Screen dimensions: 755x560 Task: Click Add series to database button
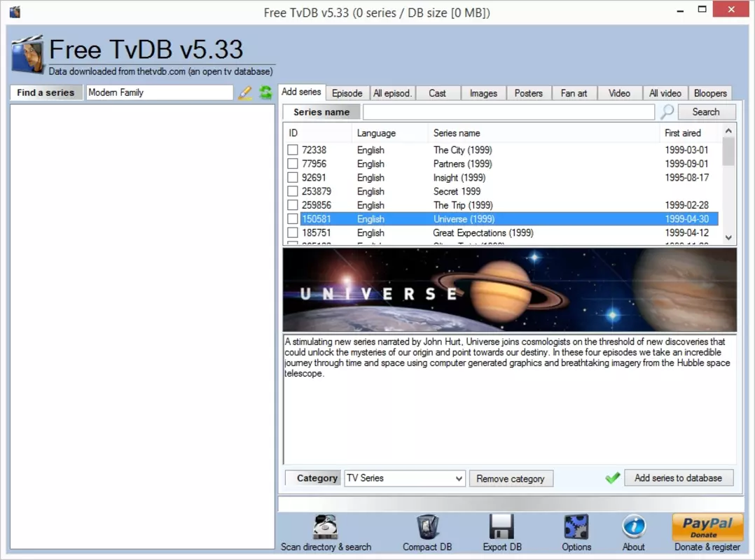click(679, 477)
